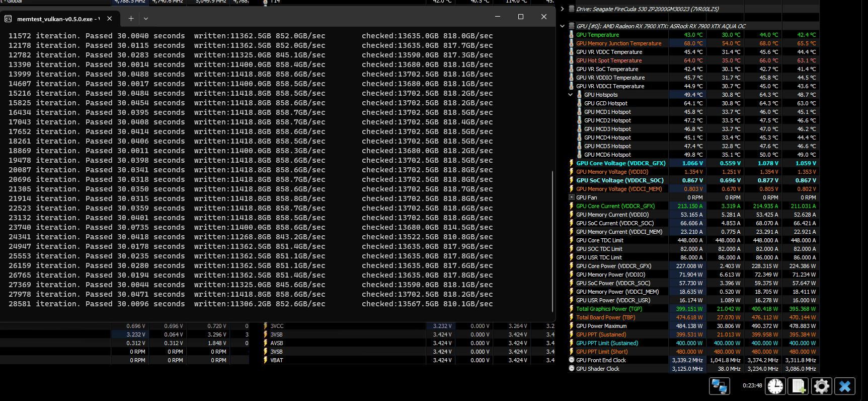Click lightning icon beside AVSB
Image resolution: width=868 pixels, height=401 pixels.
(x=265, y=343)
